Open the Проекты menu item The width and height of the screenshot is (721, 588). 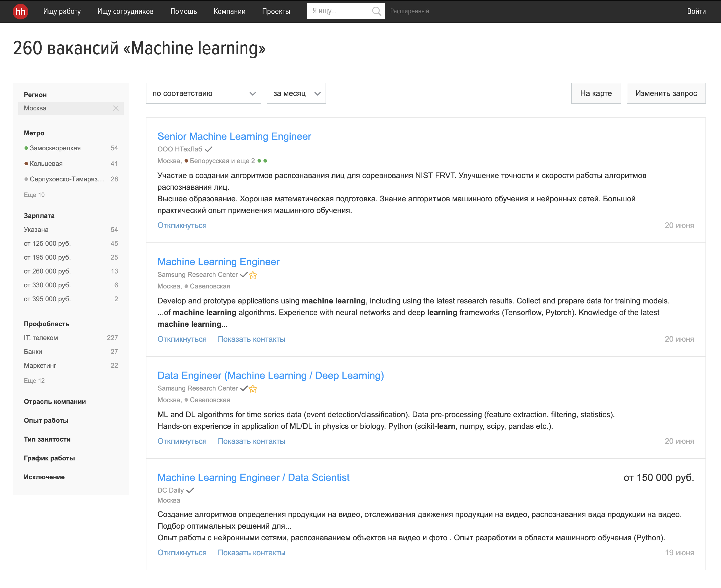pyautogui.click(x=276, y=11)
